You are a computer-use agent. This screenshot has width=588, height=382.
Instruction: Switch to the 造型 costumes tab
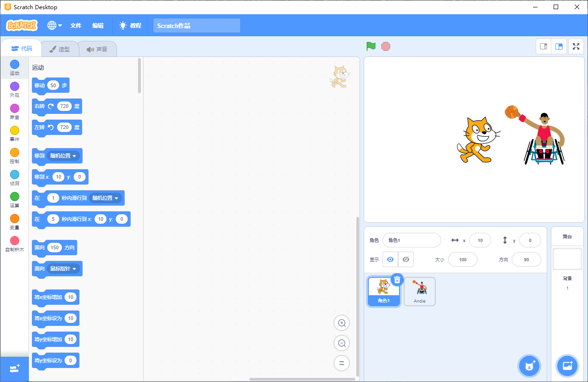coord(60,49)
